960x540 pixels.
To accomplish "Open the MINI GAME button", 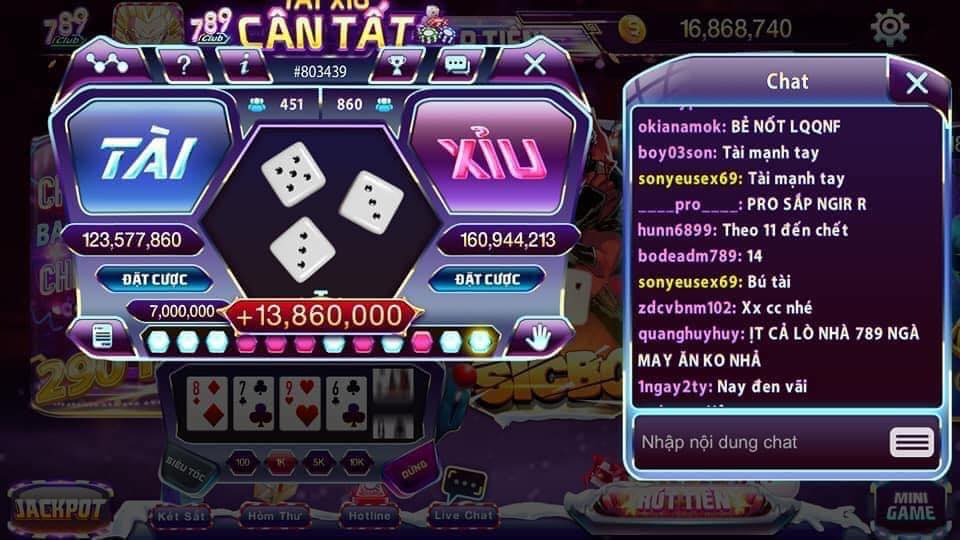I will [x=910, y=506].
